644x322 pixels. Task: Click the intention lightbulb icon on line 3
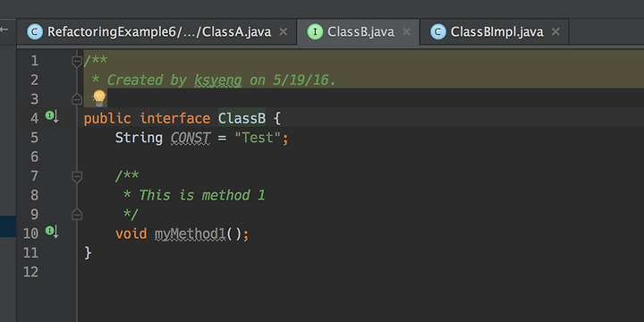(x=99, y=97)
